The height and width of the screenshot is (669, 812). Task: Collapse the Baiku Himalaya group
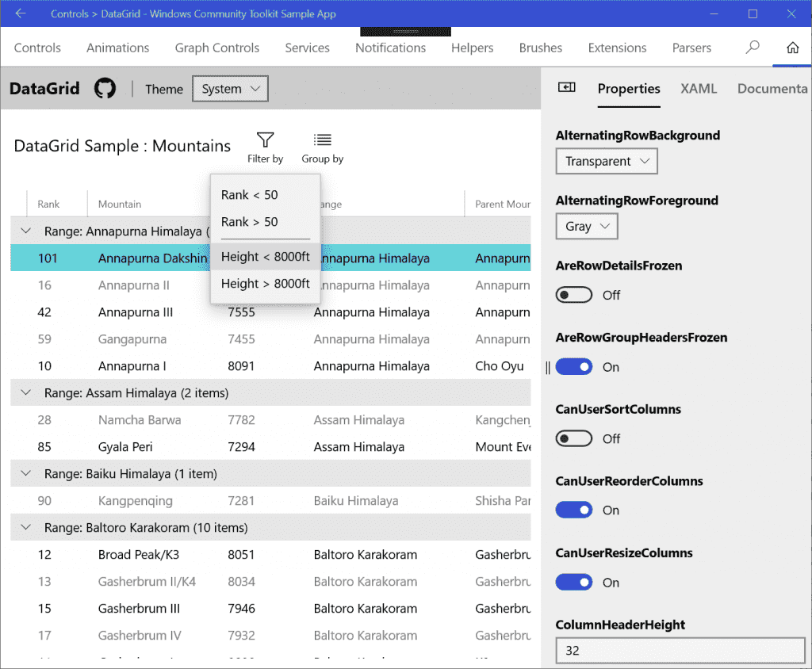(26, 473)
